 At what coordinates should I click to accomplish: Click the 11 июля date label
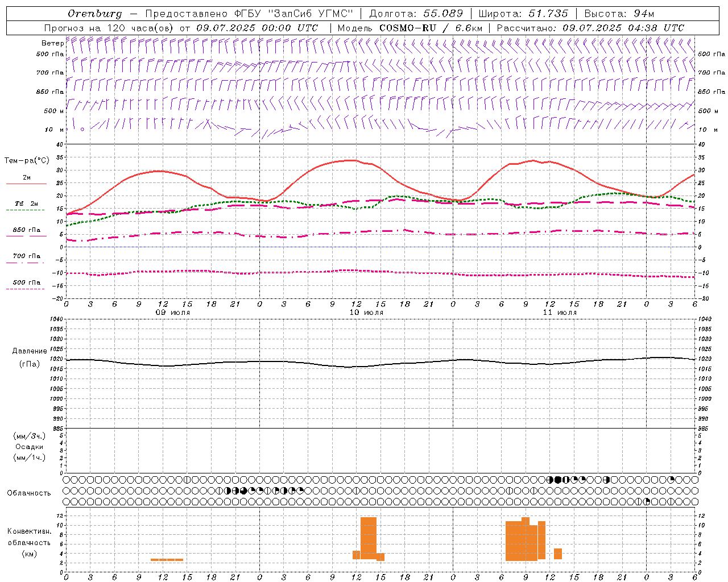coord(560,313)
